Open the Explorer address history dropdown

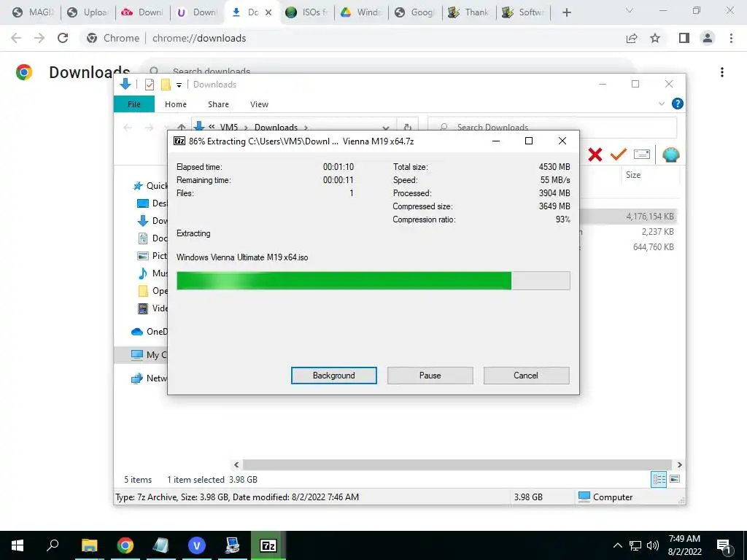tap(386, 128)
